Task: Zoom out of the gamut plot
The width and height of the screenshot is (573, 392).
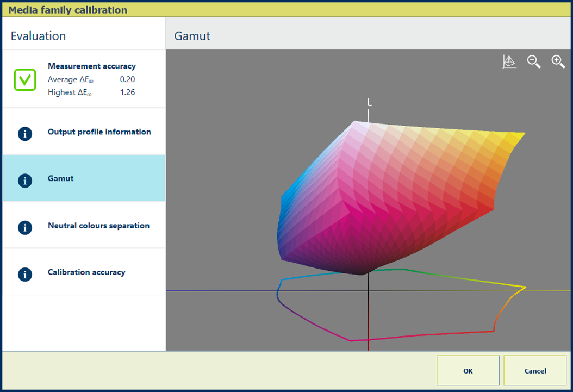Action: (x=533, y=62)
